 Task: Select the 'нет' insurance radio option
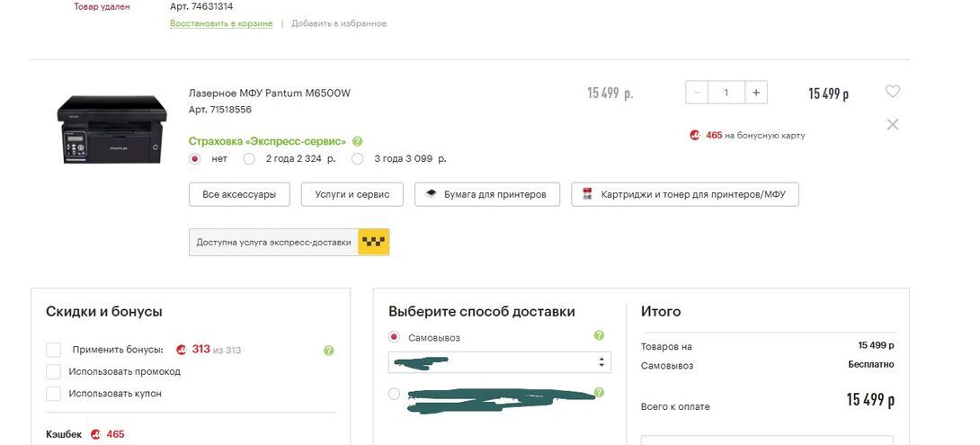coord(195,159)
